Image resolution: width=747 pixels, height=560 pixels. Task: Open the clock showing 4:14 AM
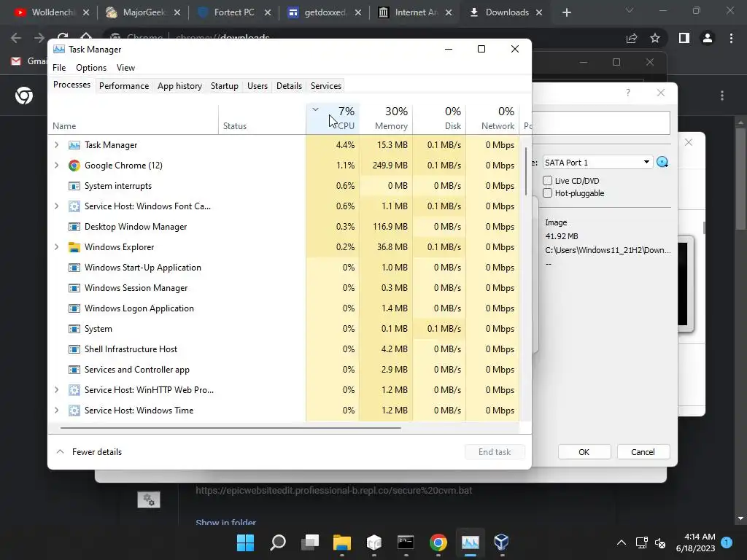point(695,542)
